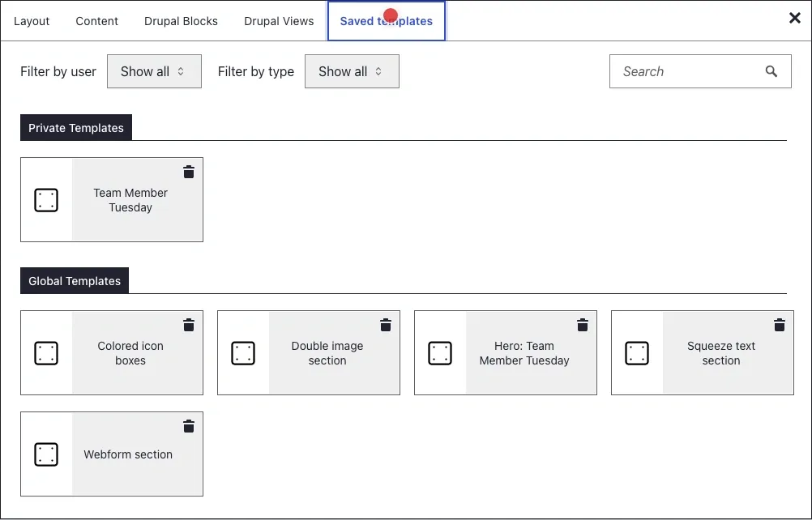Select the Saved templates tab
The width and height of the screenshot is (812, 520).
[x=387, y=21]
